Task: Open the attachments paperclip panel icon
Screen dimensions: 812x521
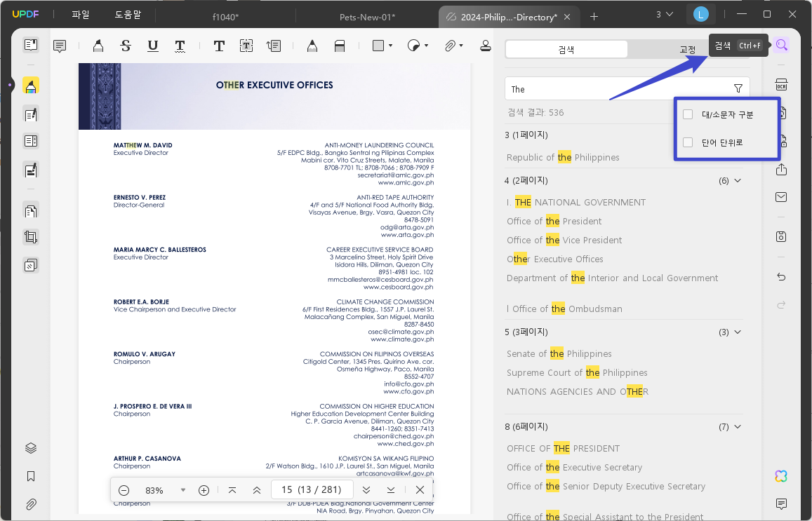Action: pyautogui.click(x=31, y=504)
